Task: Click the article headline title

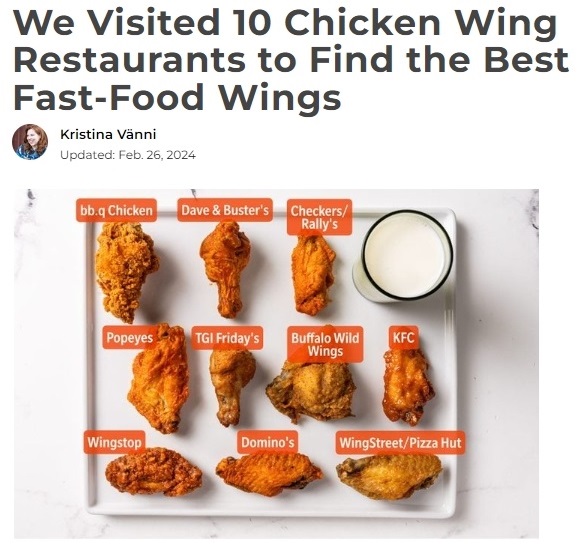Action: (291, 59)
